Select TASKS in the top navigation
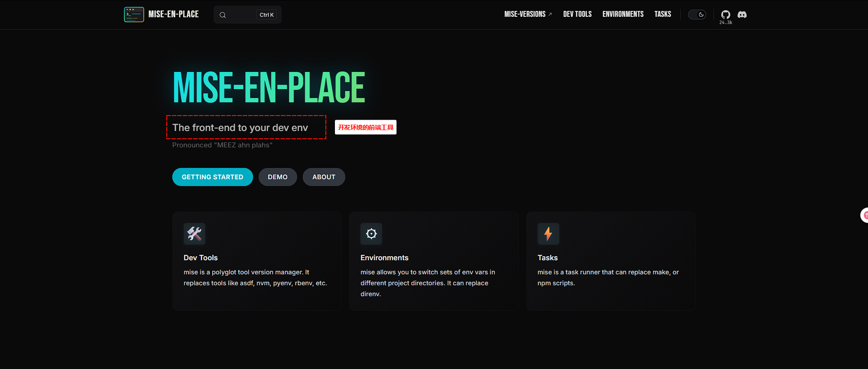The width and height of the screenshot is (868, 369). tap(662, 15)
